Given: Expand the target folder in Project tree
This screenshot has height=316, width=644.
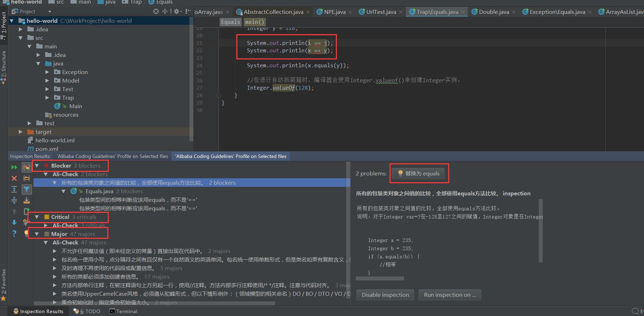Looking at the screenshot, I should point(21,132).
